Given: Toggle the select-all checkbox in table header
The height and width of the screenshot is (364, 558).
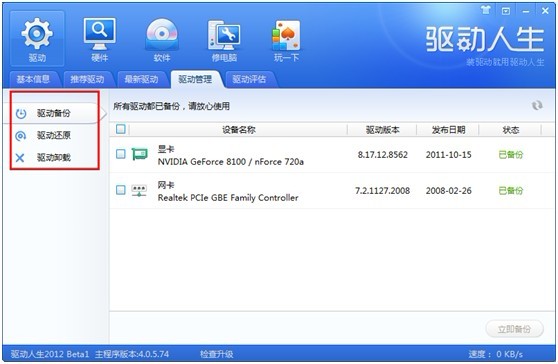Looking at the screenshot, I should [x=121, y=129].
